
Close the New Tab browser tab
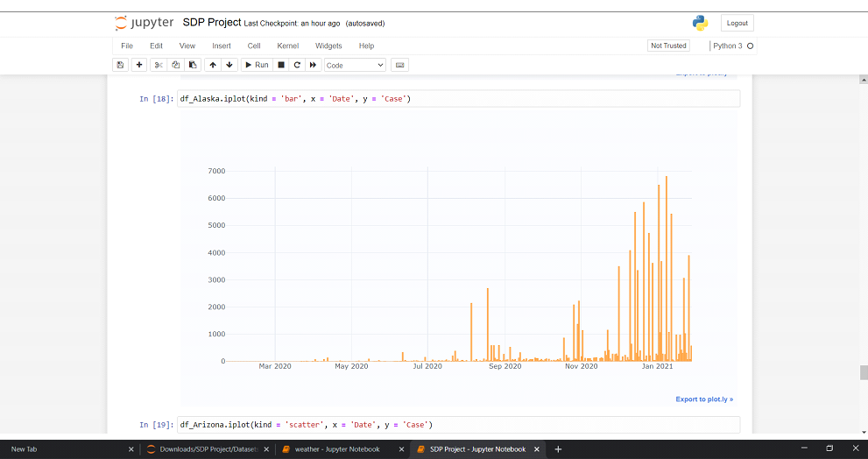click(131, 449)
